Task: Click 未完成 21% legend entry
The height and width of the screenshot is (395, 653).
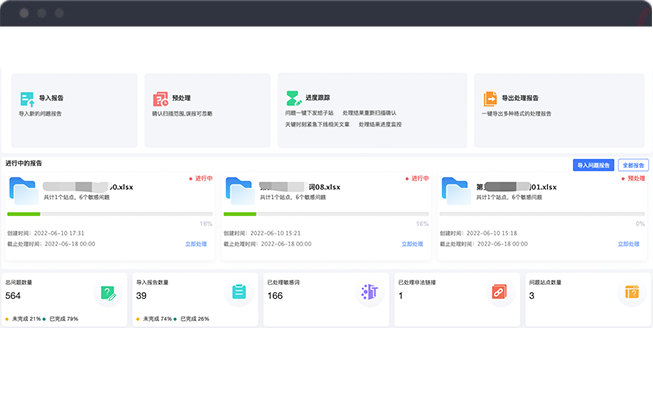Action: click(23, 319)
